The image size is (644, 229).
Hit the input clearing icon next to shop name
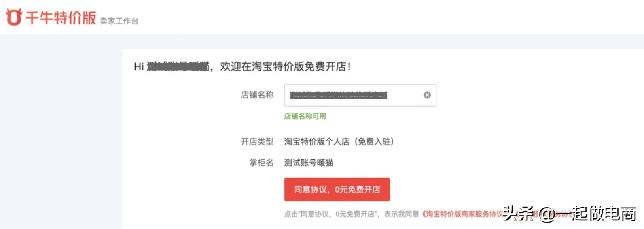pos(426,94)
